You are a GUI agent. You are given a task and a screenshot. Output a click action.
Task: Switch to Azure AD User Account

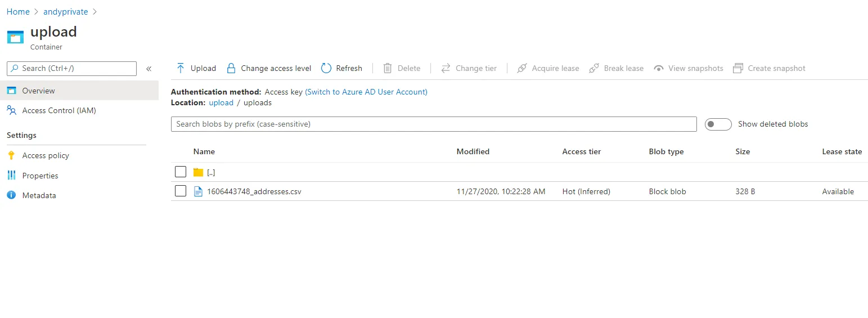click(x=366, y=92)
